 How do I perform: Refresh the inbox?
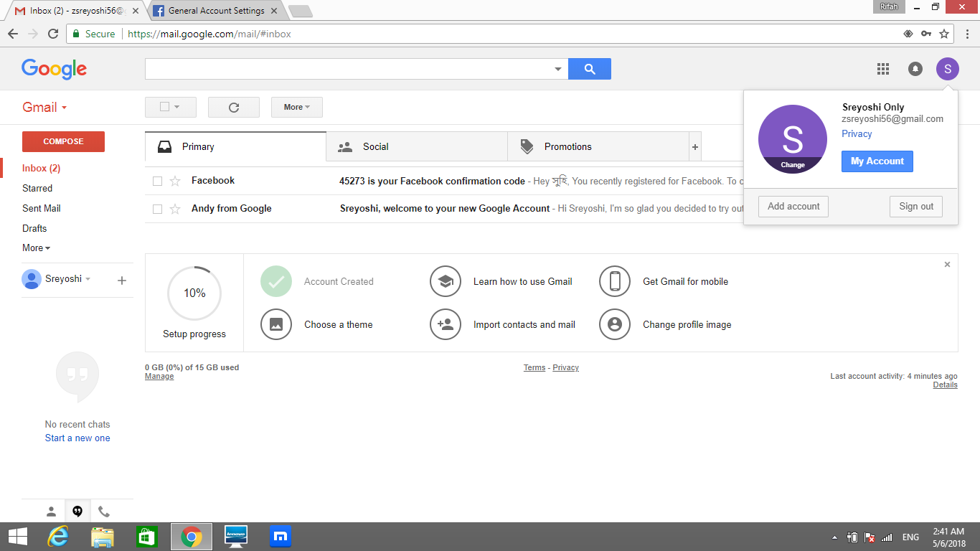(x=234, y=107)
